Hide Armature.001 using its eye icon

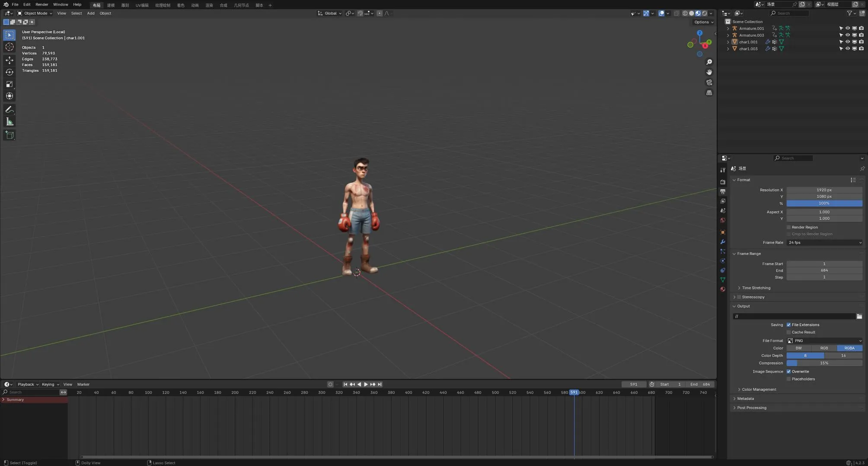(x=848, y=29)
